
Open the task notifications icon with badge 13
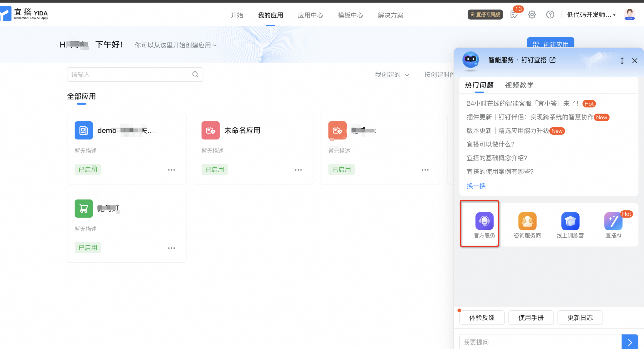pos(514,15)
